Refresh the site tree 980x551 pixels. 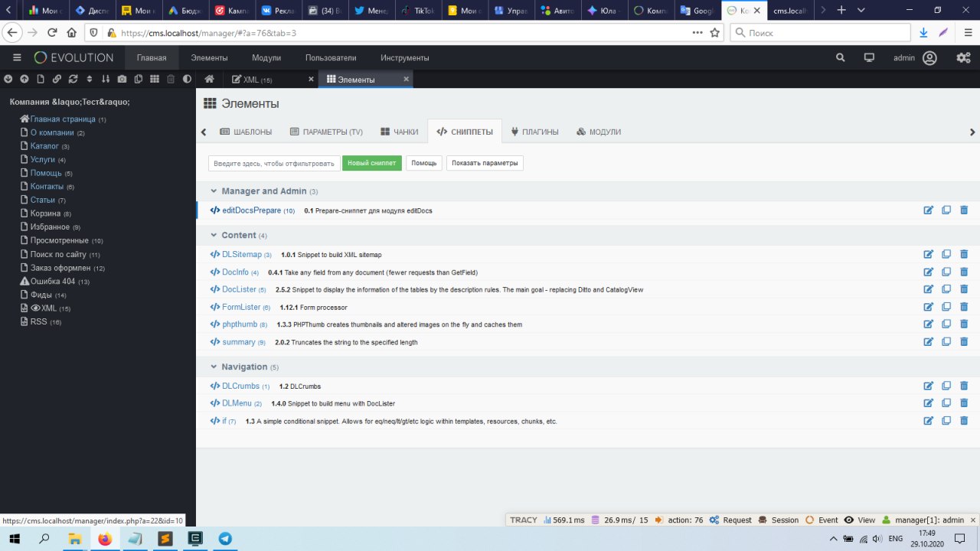(73, 79)
